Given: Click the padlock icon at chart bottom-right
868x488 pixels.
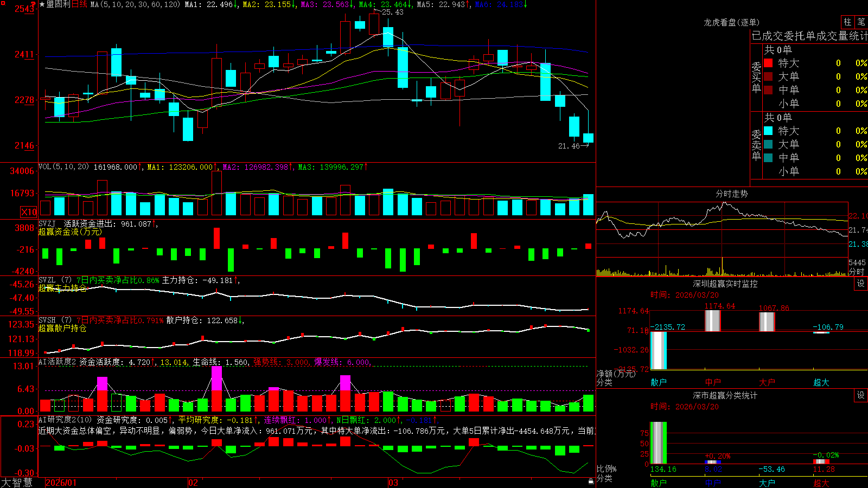Looking at the screenshot, I should coord(591,481).
